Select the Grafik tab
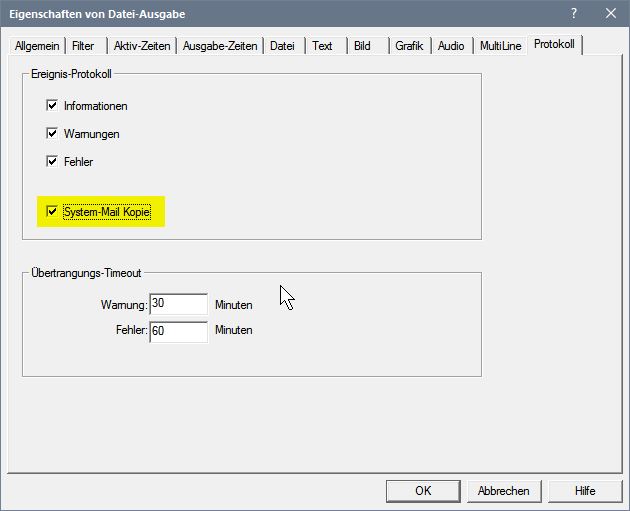The width and height of the screenshot is (630, 511). [409, 46]
